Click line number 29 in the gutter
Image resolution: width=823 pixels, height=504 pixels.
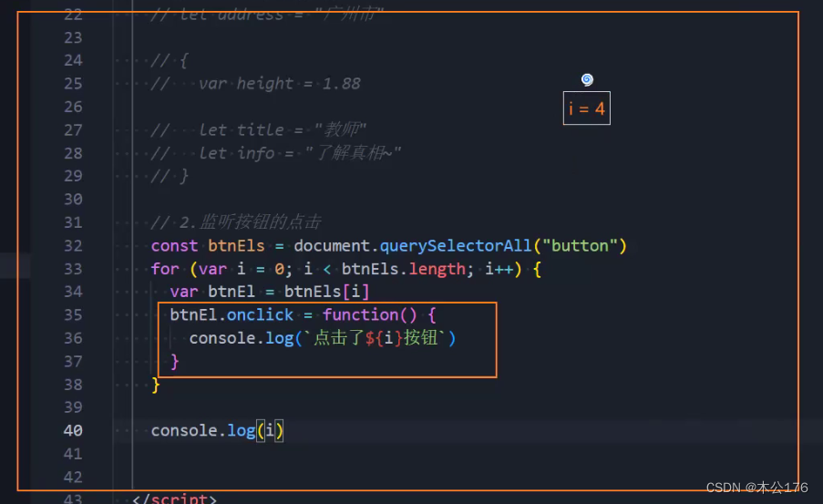[73, 176]
